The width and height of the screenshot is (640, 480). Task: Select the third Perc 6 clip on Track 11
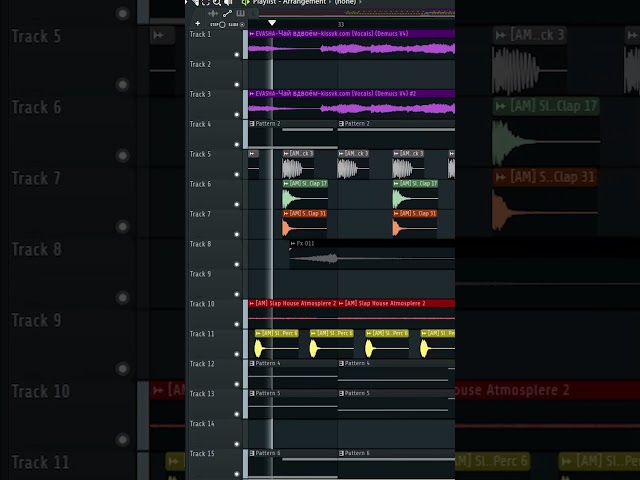[x=387, y=344]
